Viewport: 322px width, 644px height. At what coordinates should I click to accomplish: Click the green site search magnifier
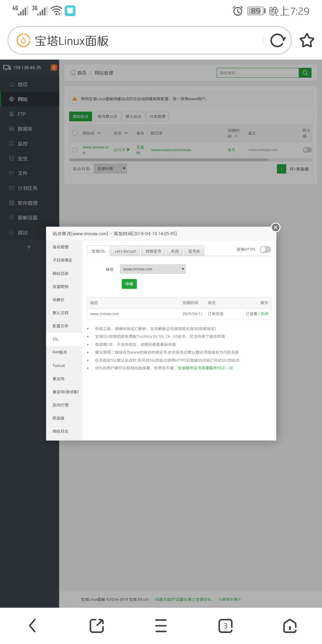[305, 73]
